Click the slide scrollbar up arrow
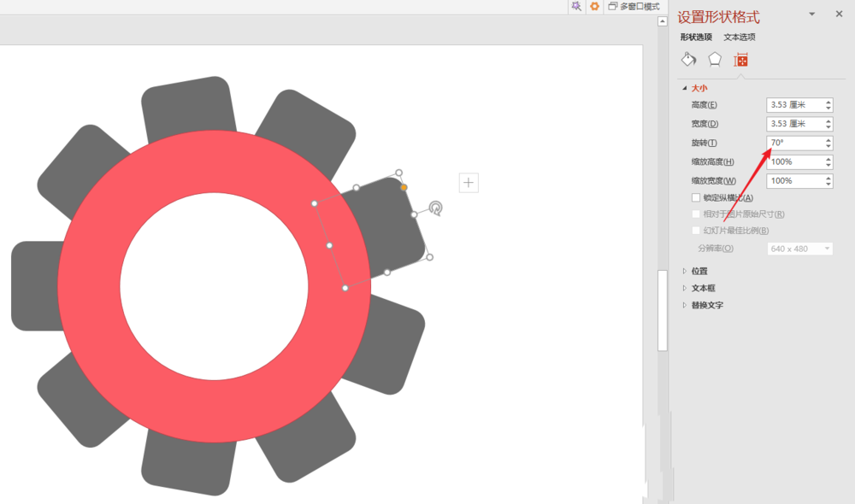 tap(663, 21)
